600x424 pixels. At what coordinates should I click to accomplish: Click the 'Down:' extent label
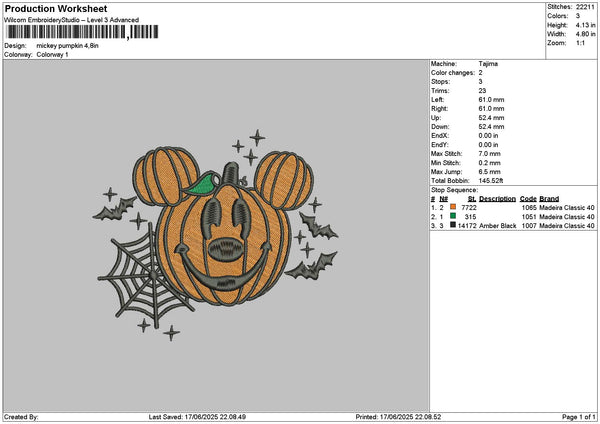tap(440, 127)
